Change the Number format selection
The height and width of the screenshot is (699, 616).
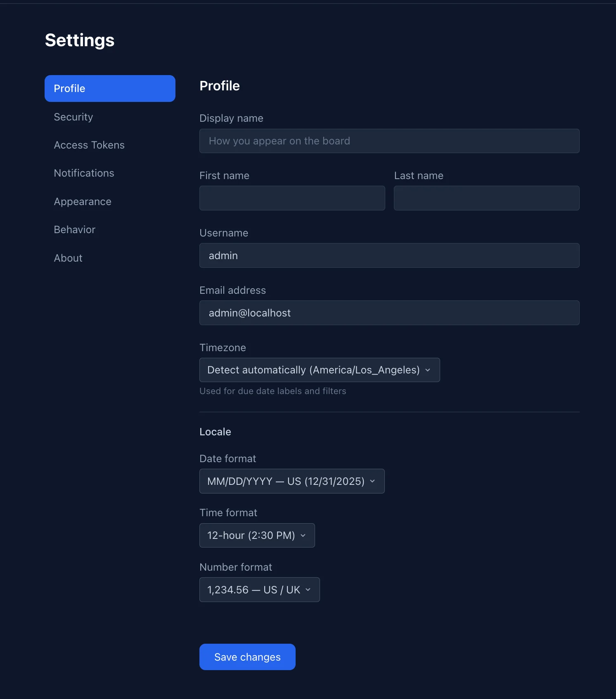click(x=259, y=589)
